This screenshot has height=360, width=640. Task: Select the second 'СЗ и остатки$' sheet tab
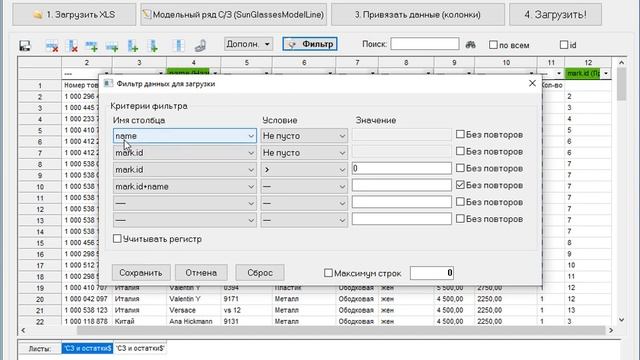(140, 348)
